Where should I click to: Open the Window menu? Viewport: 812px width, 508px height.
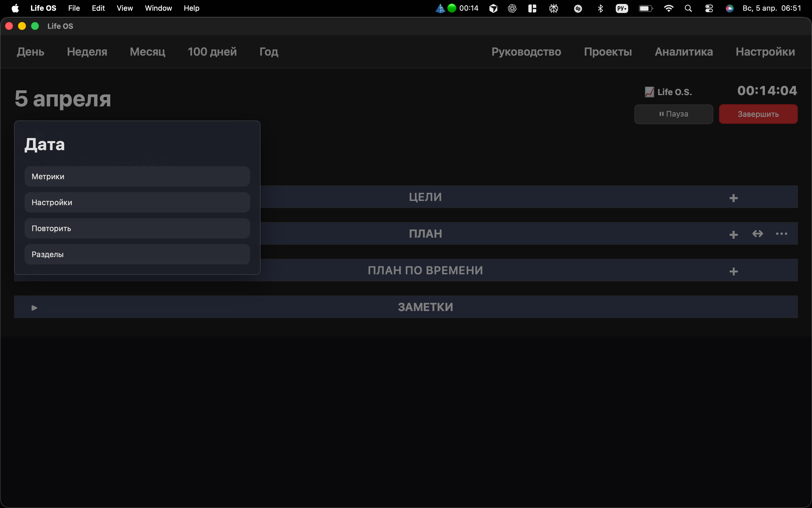158,8
